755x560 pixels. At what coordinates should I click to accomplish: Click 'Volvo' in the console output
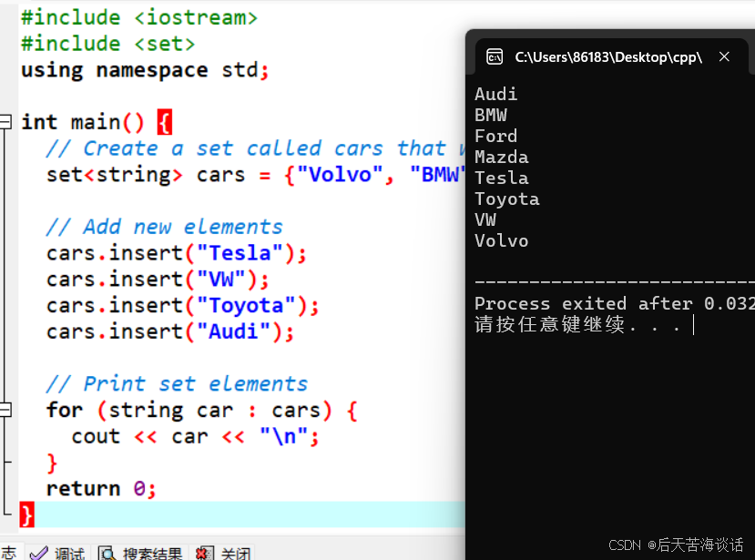[x=501, y=240]
